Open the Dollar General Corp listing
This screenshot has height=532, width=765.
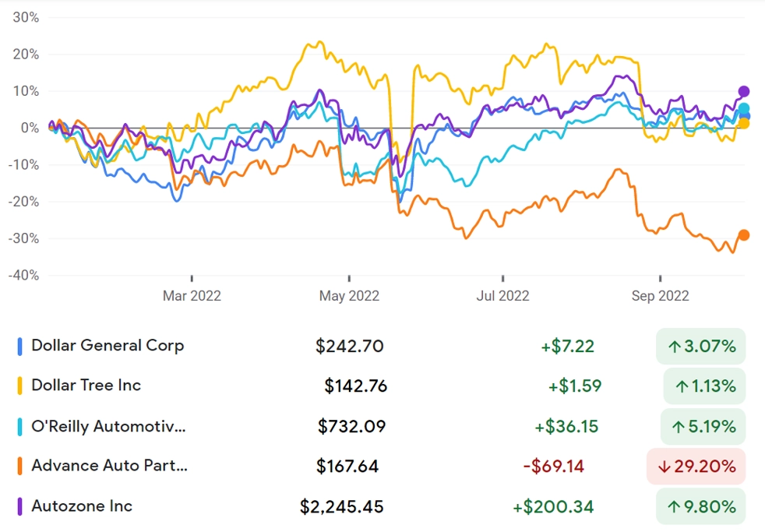(x=108, y=345)
